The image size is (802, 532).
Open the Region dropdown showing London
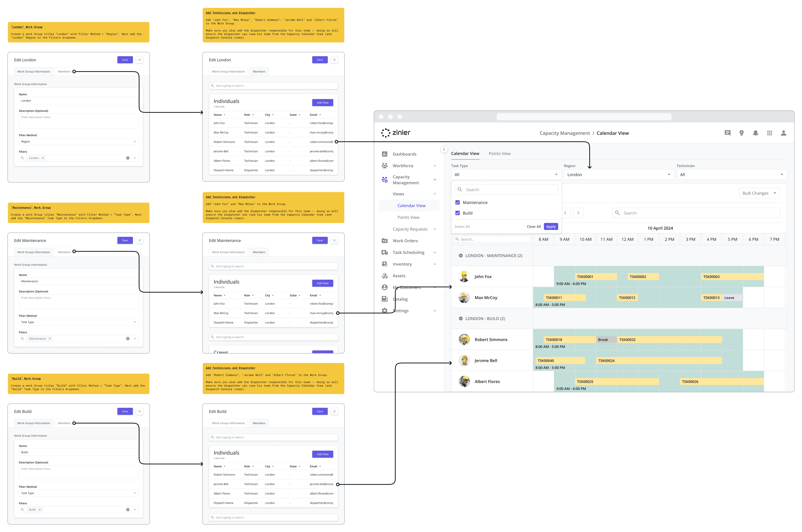[618, 174]
